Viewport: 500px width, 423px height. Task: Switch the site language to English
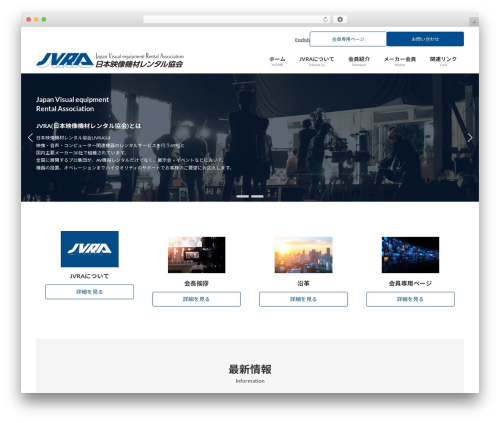tap(302, 40)
